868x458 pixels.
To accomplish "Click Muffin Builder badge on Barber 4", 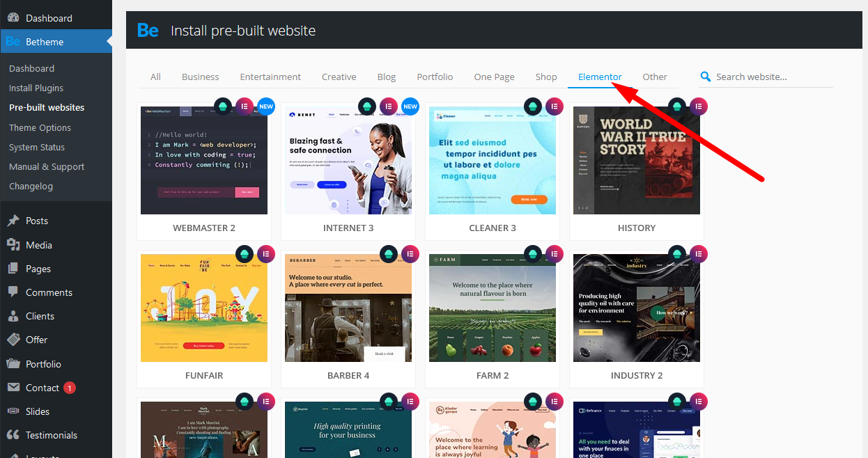I will tap(389, 254).
